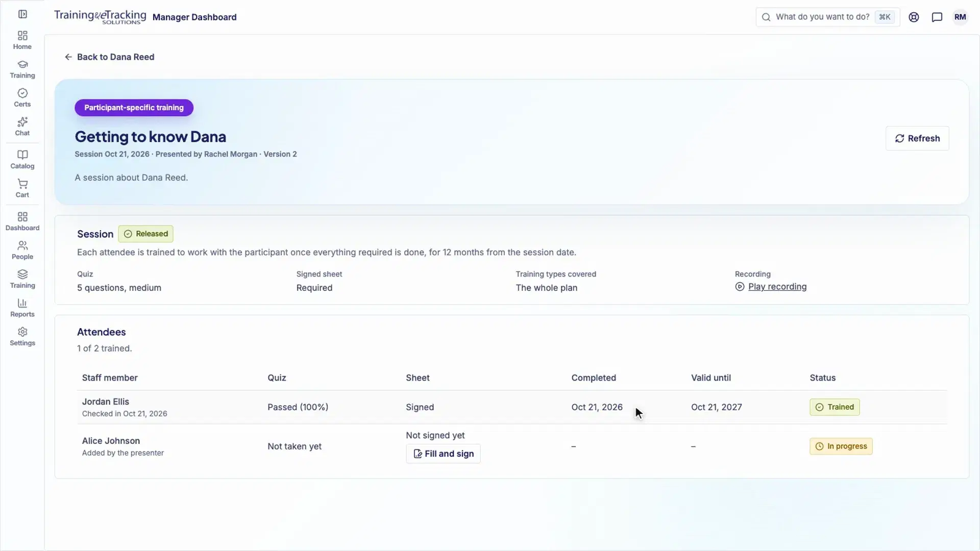Open Chat in the sidebar
This screenshot has height=551, width=980.
[22, 127]
